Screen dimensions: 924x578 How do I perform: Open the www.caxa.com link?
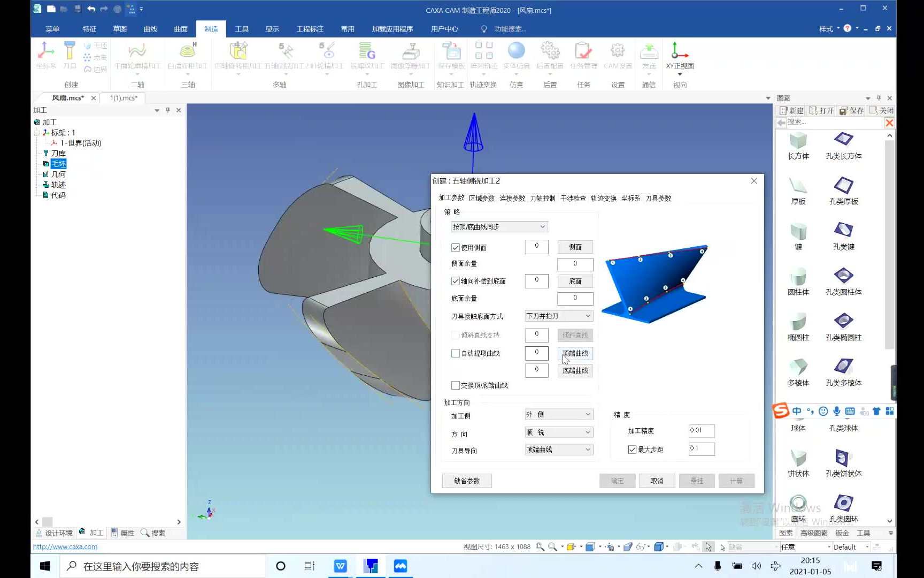[65, 547]
